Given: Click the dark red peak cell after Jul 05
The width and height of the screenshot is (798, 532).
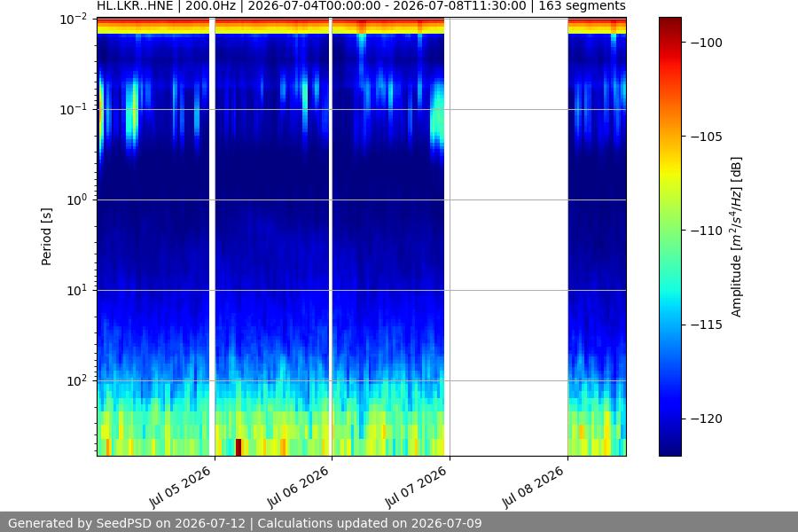Looking at the screenshot, I should 239,447.
